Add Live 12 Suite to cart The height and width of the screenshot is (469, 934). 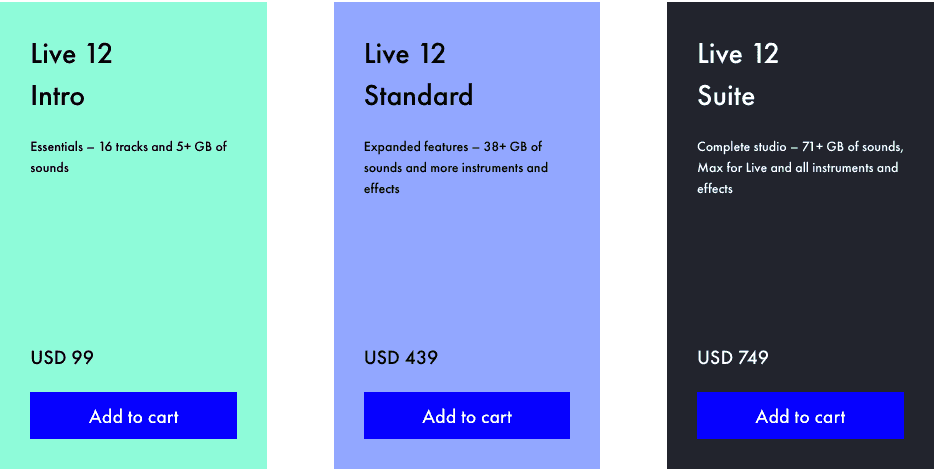coord(800,416)
